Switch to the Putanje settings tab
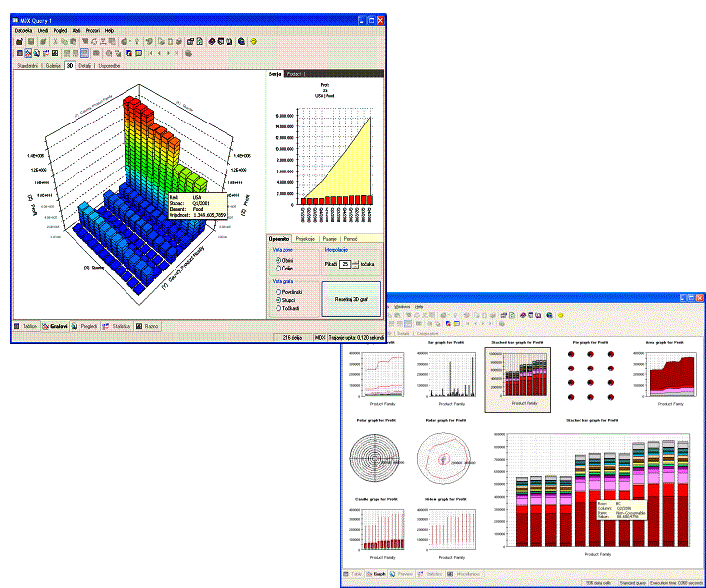 (329, 239)
